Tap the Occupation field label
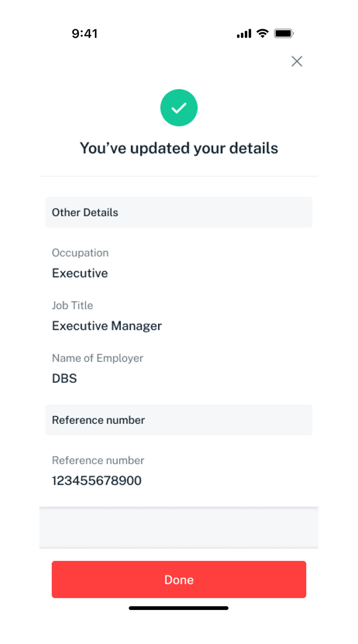The width and height of the screenshot is (358, 644). point(80,253)
